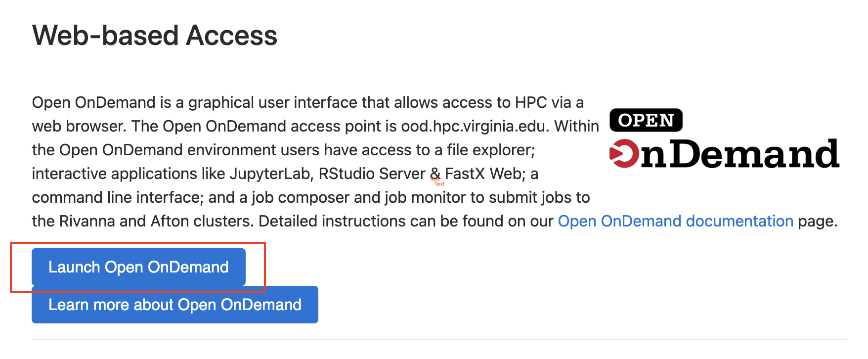Click the 'Web-based Access' page heading
This screenshot has height=359, width=868.
click(154, 35)
